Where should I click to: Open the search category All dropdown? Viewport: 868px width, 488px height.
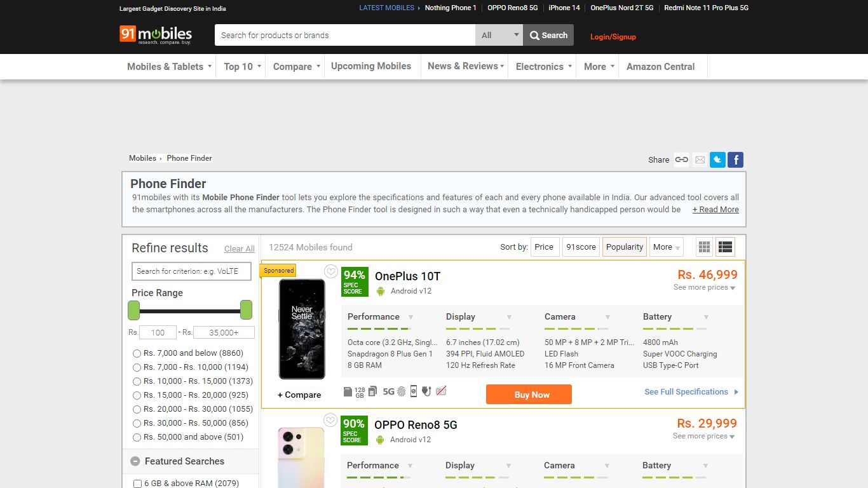point(499,35)
